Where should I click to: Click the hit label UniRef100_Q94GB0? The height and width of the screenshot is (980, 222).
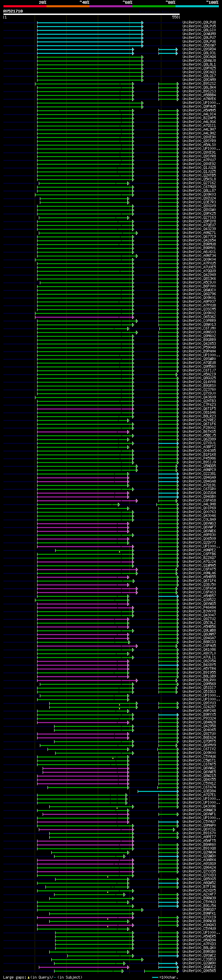click(199, 496)
